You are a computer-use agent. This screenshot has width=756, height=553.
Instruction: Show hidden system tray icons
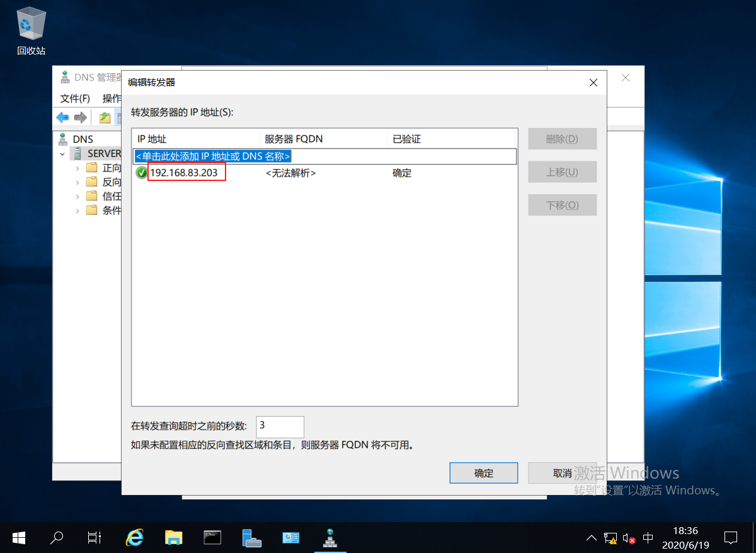591,538
